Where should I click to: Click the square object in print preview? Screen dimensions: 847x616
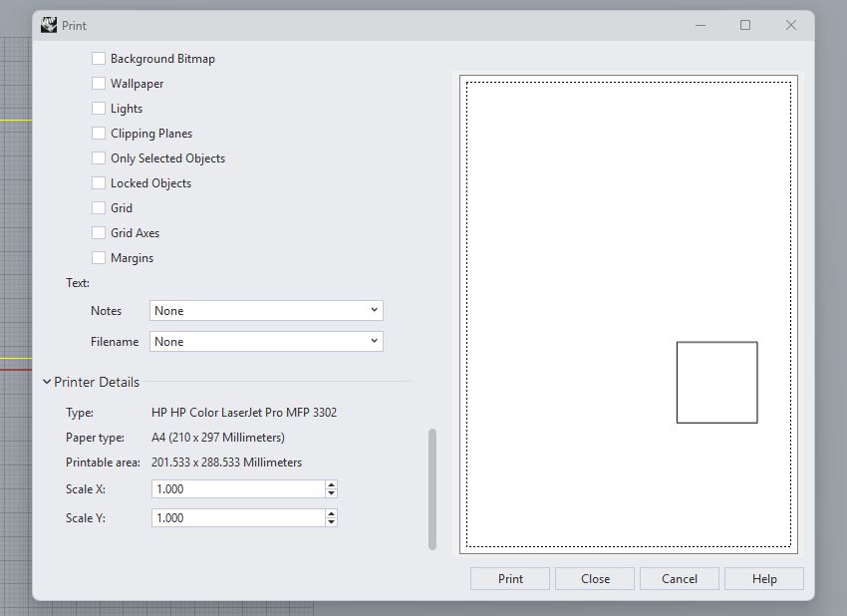click(716, 382)
